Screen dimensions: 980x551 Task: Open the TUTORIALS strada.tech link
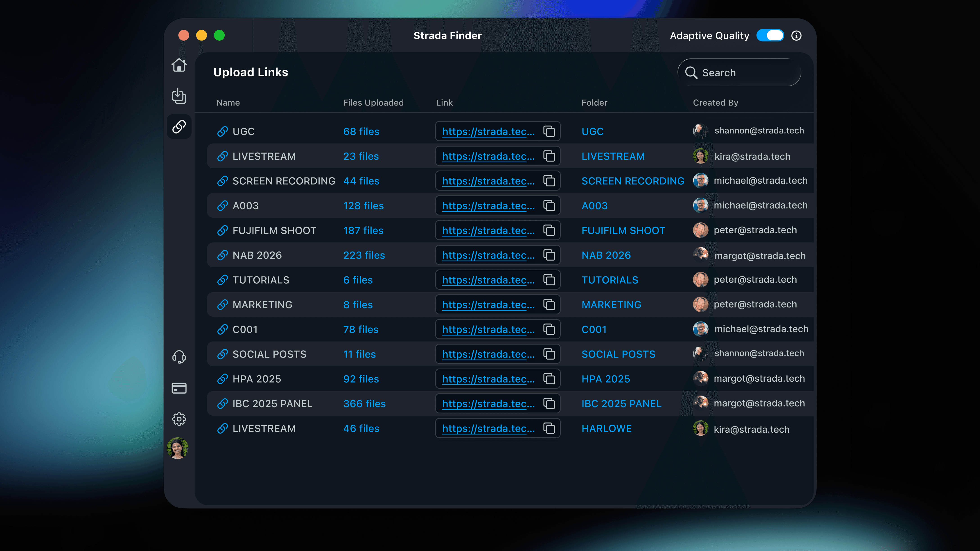[x=488, y=280]
